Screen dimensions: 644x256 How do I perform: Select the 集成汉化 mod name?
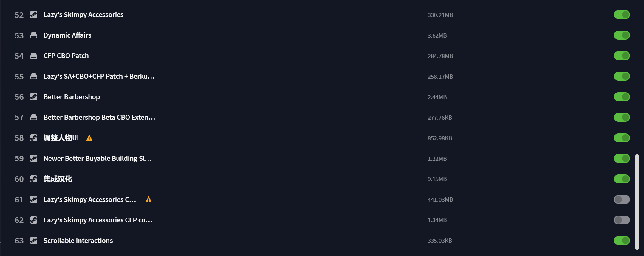(58, 179)
